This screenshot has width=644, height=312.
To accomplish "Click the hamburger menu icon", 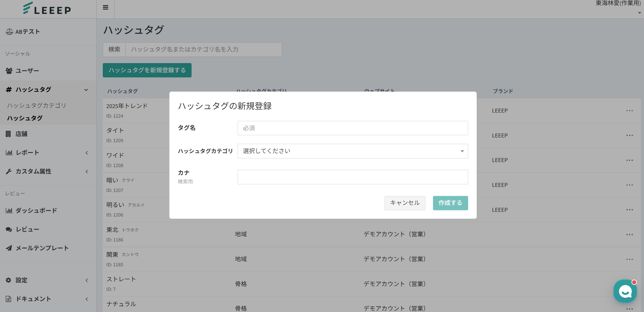I will tap(106, 8).
